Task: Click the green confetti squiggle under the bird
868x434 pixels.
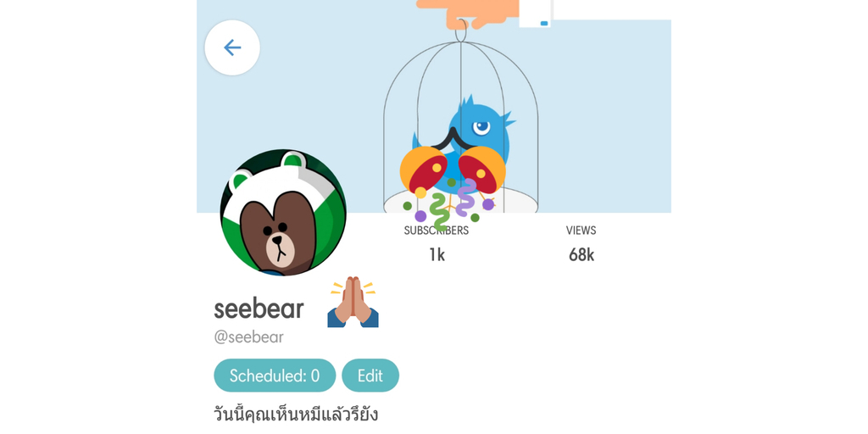Action: tap(438, 212)
